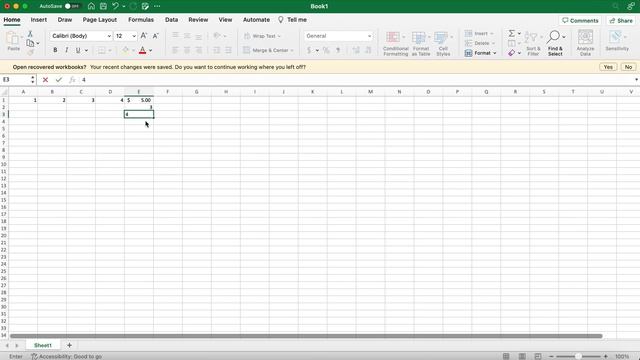Increase font size with larger A icon
This screenshot has height=360, width=640.
[144, 36]
